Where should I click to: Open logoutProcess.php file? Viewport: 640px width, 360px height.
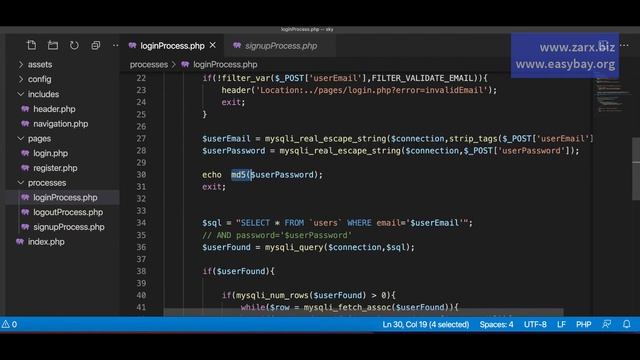point(68,212)
